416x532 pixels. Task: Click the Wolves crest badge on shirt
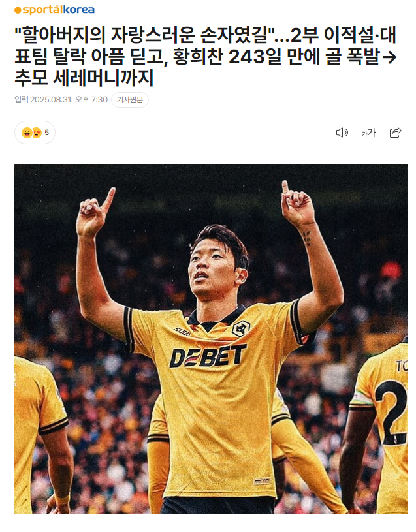(241, 328)
